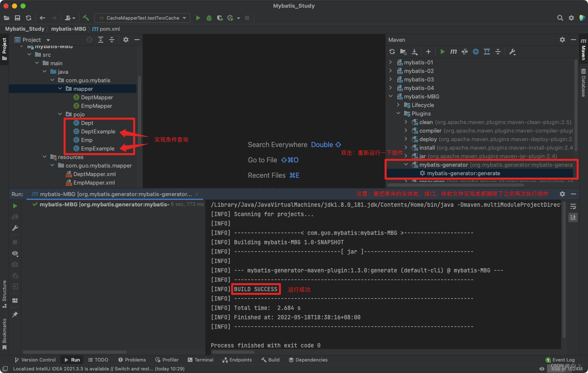Toggle the Project tool window stripe button
Image resolution: width=588 pixels, height=373 pixels.
click(4, 49)
